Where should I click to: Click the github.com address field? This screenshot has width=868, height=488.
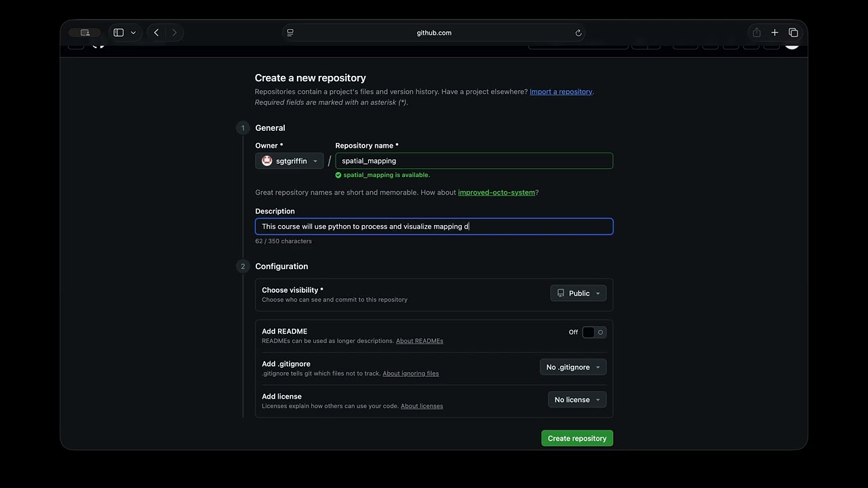[x=434, y=33]
